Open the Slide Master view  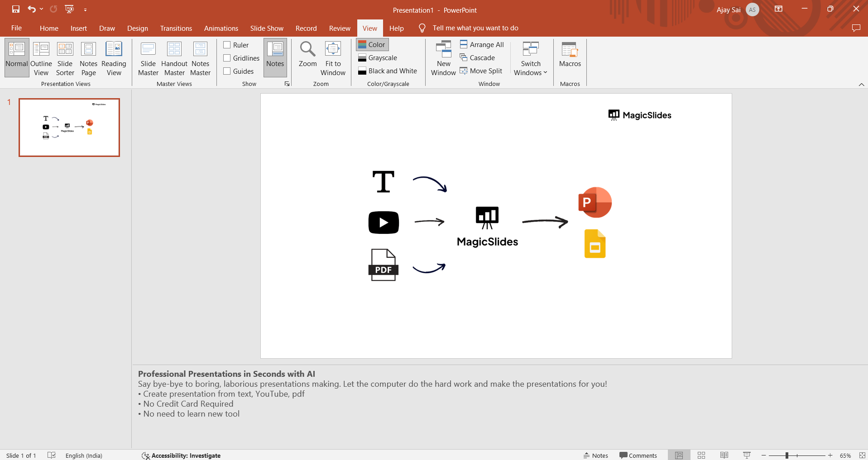(x=148, y=59)
